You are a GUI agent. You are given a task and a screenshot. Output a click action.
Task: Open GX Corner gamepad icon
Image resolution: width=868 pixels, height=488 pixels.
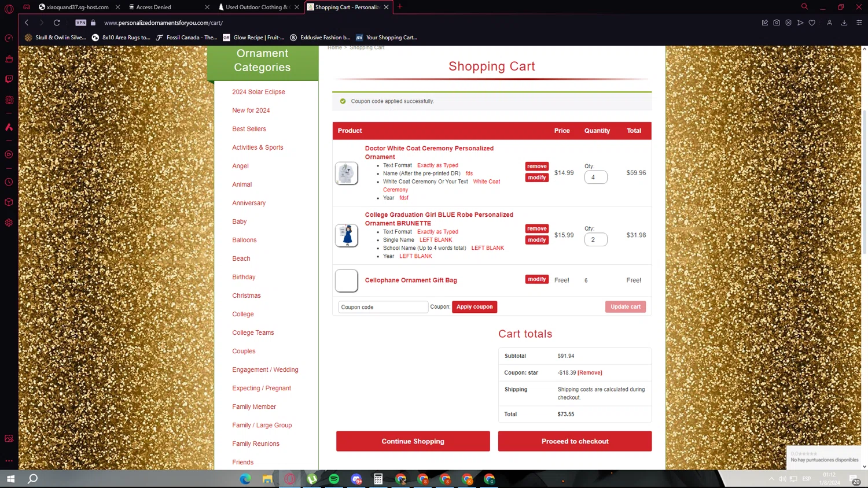(x=27, y=7)
